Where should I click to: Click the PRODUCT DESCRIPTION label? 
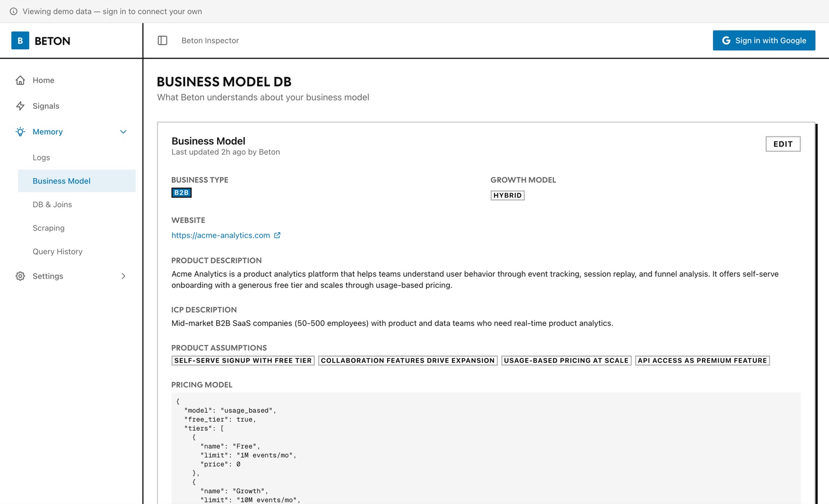pos(217,261)
